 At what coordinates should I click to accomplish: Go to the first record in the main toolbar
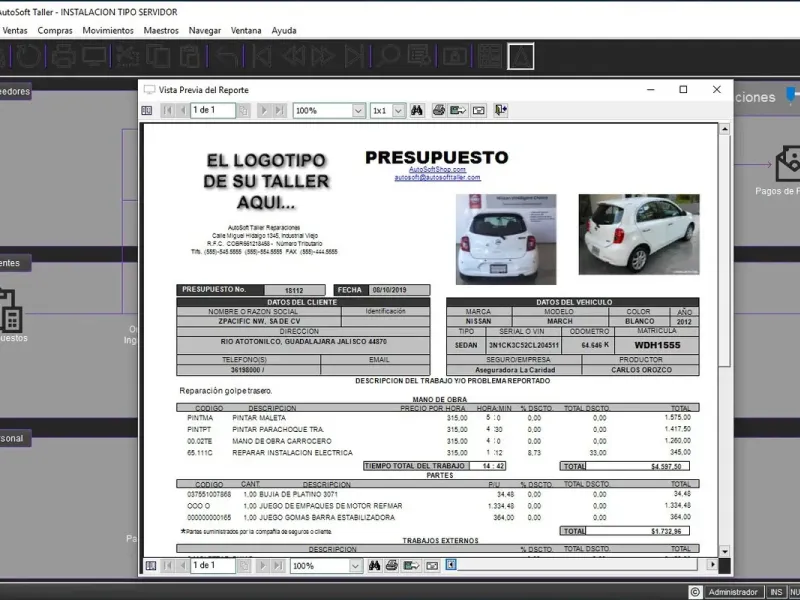click(262, 56)
